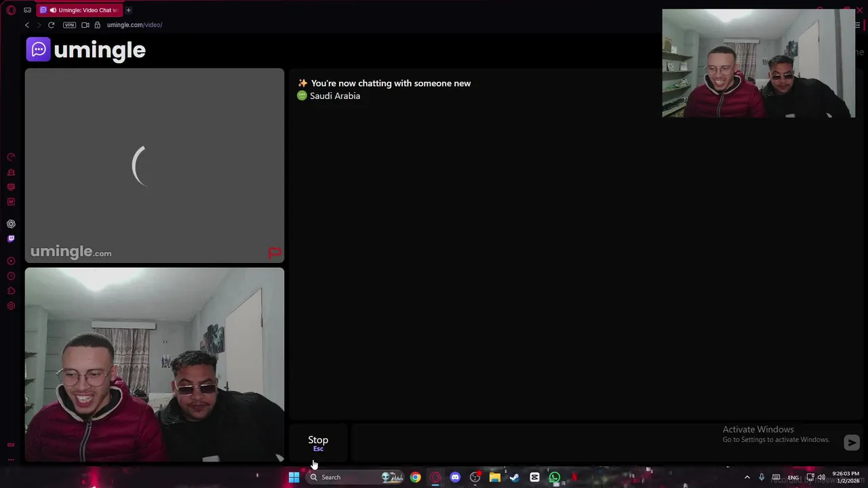Viewport: 868px width, 488px height.
Task: Go back to previous page
Action: click(27, 25)
